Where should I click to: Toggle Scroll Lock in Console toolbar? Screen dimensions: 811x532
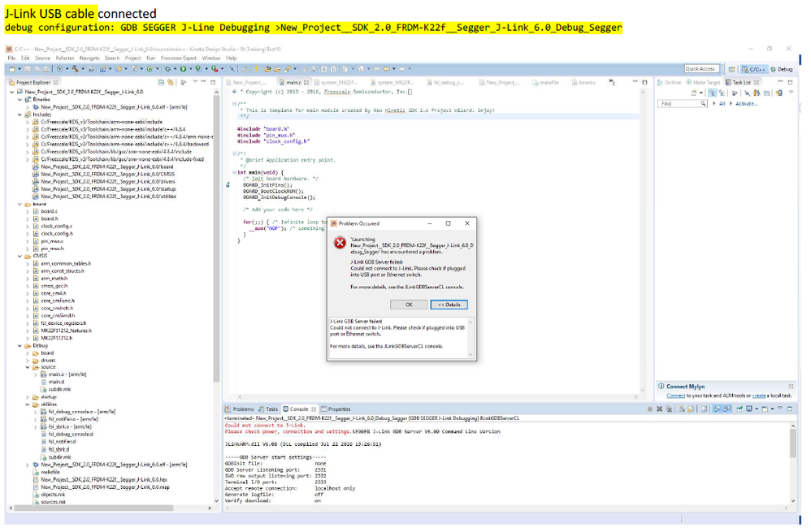(x=691, y=409)
